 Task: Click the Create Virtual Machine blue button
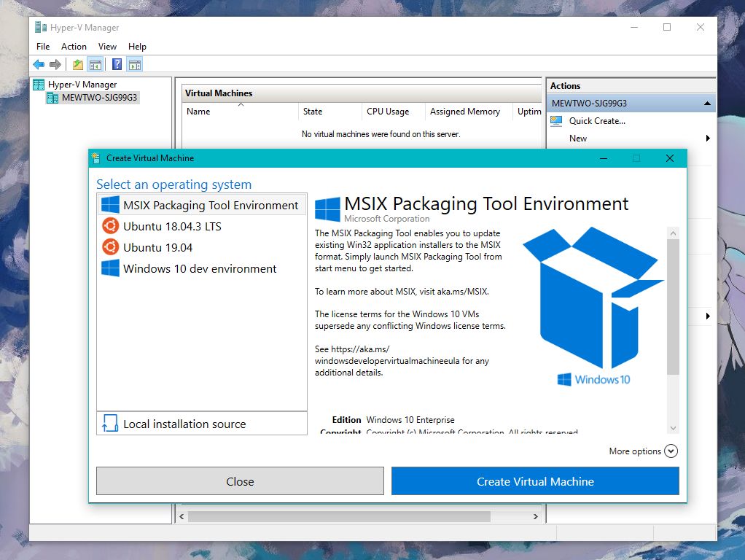[x=535, y=481]
